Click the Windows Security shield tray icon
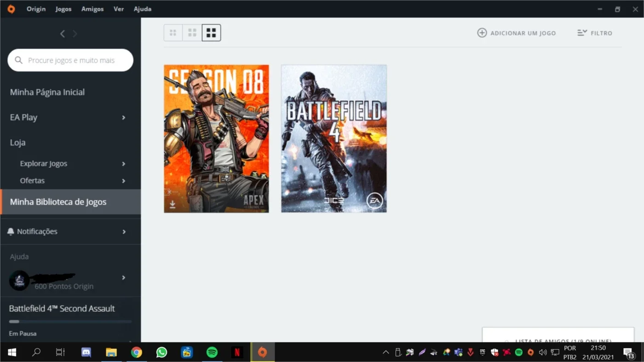The width and height of the screenshot is (644, 362). [x=494, y=352]
